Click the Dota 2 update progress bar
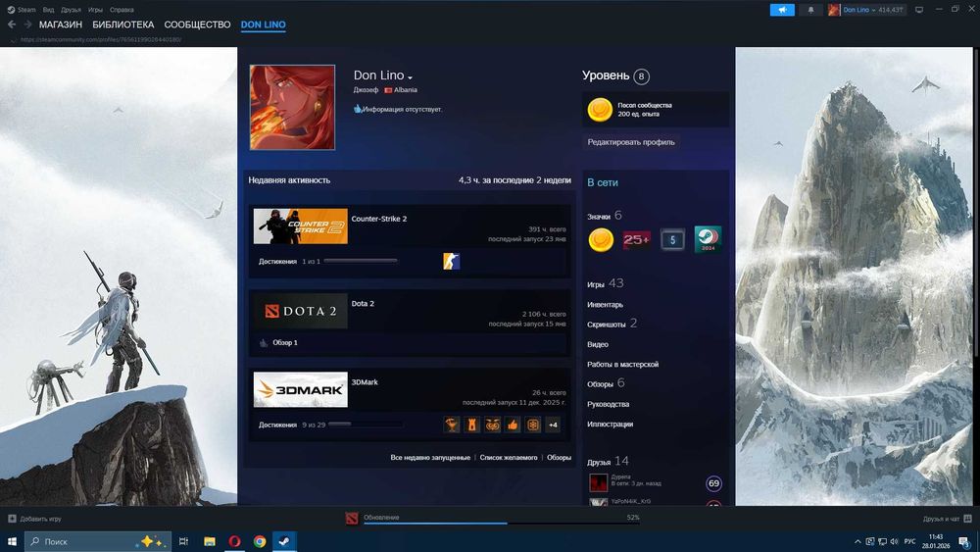This screenshot has height=552, width=980. [x=501, y=524]
